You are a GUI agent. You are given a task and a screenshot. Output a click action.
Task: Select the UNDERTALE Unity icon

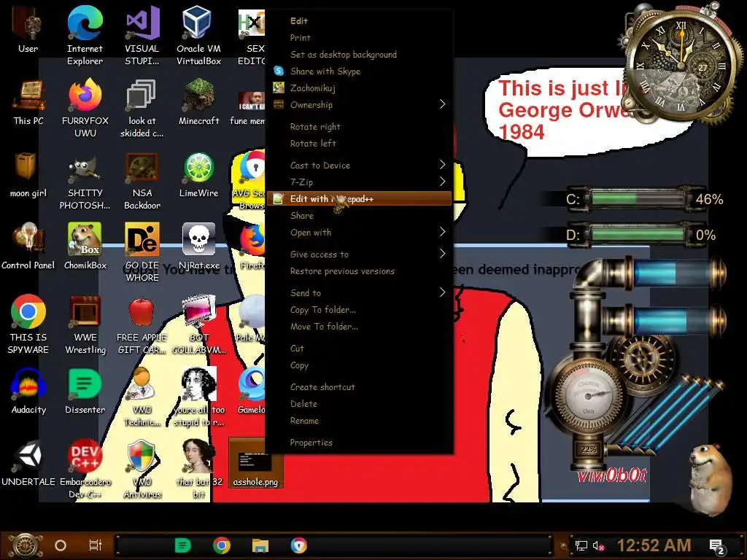[x=28, y=463]
